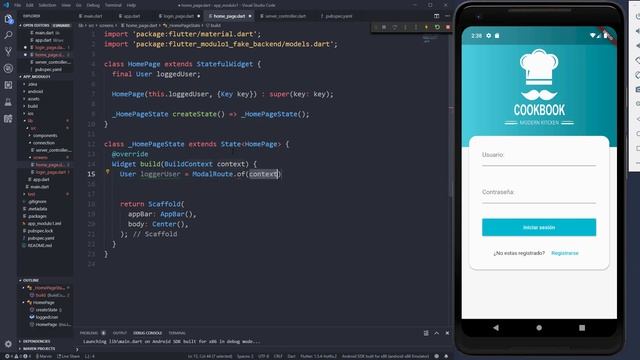The image size is (640, 360).
Task: Tap the Android emulator home button
Action: click(x=539, y=328)
